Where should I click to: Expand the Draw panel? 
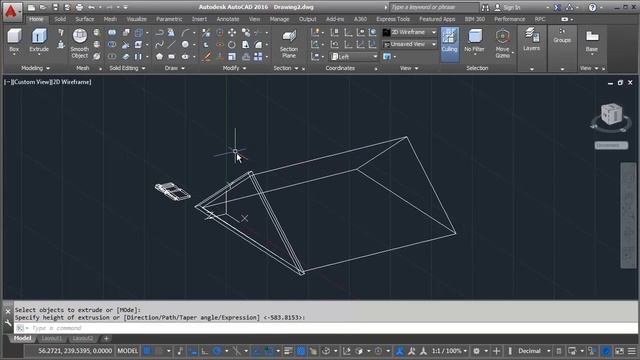point(175,68)
